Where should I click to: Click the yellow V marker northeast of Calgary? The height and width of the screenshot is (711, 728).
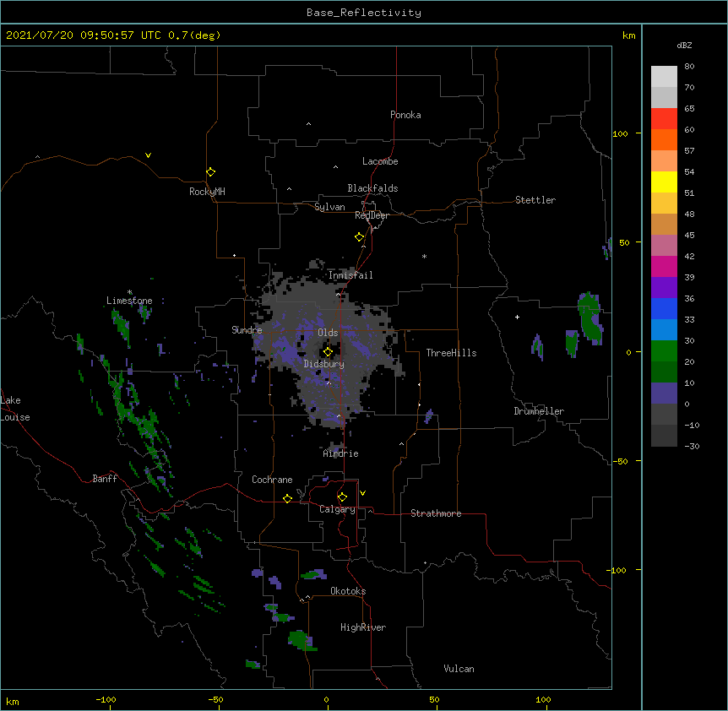point(362,493)
